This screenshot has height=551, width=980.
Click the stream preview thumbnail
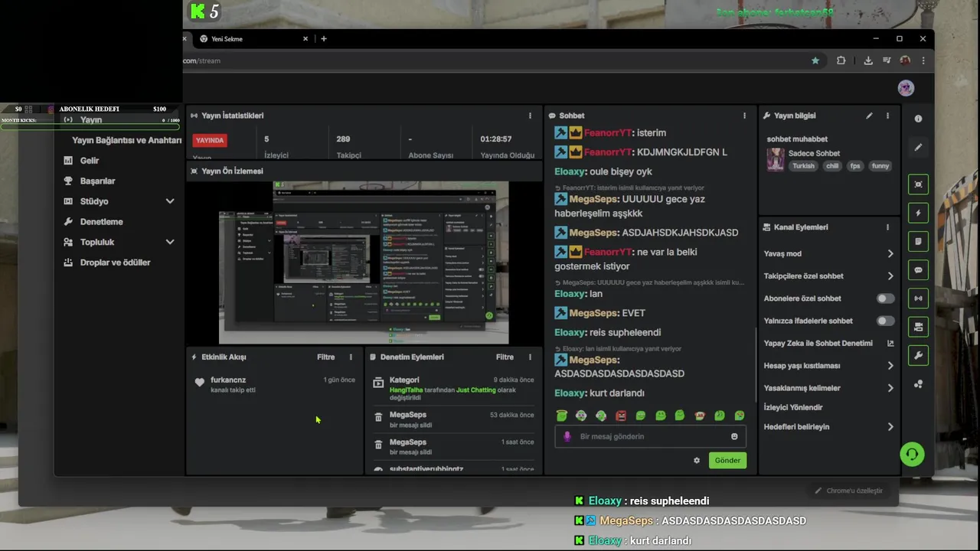pos(364,262)
